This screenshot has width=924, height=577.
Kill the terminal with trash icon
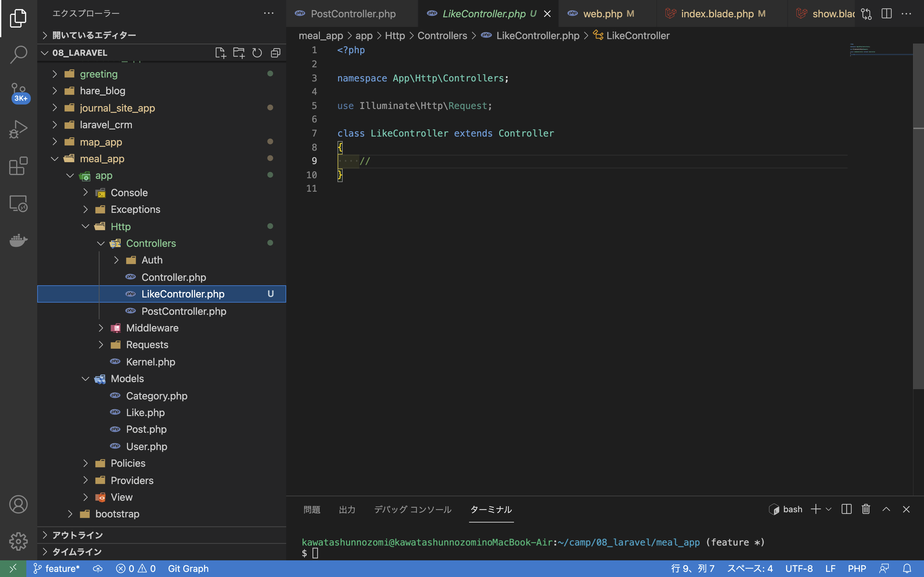tap(866, 509)
